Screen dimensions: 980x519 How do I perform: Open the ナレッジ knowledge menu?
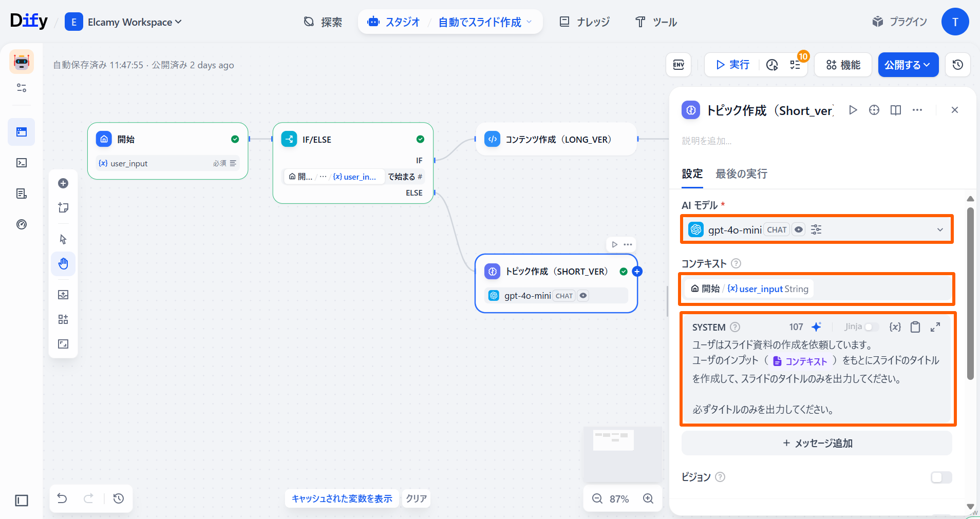[585, 22]
